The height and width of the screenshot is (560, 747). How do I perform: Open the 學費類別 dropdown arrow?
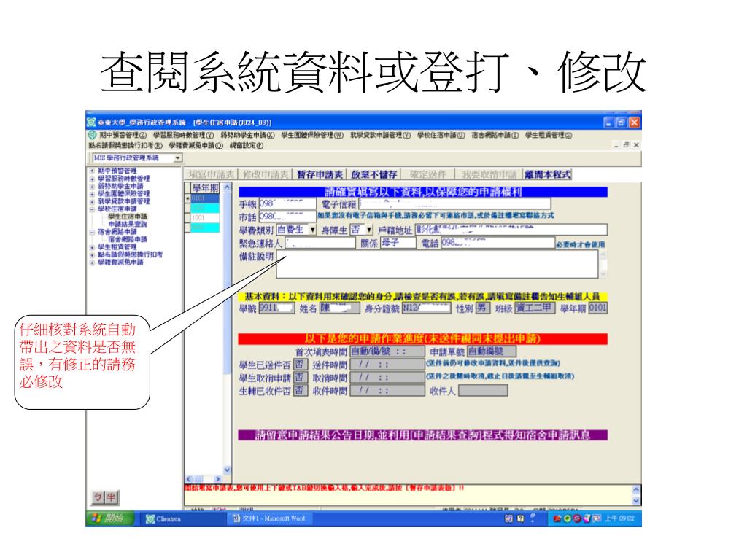click(312, 230)
